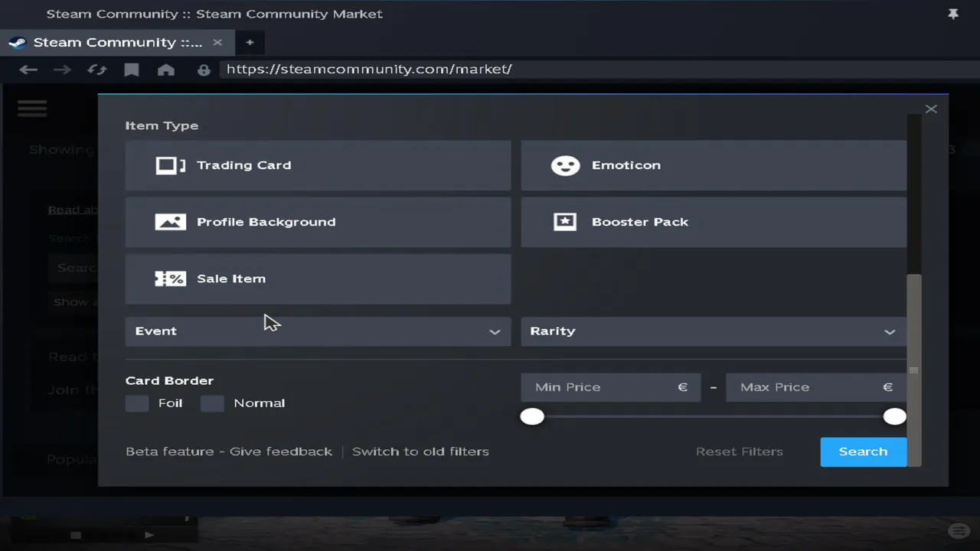Toggle the Foil card border checkbox
Viewport: 980px width, 551px height.
[x=137, y=403]
